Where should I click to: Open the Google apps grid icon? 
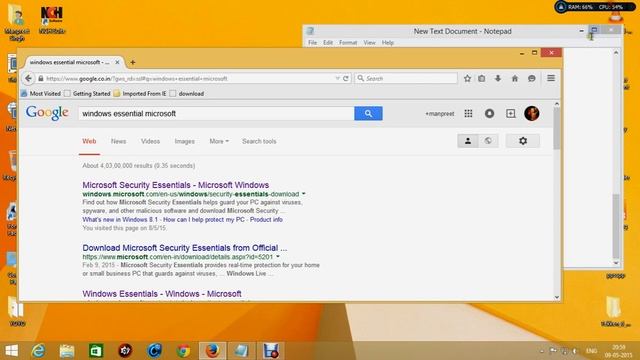(x=468, y=113)
